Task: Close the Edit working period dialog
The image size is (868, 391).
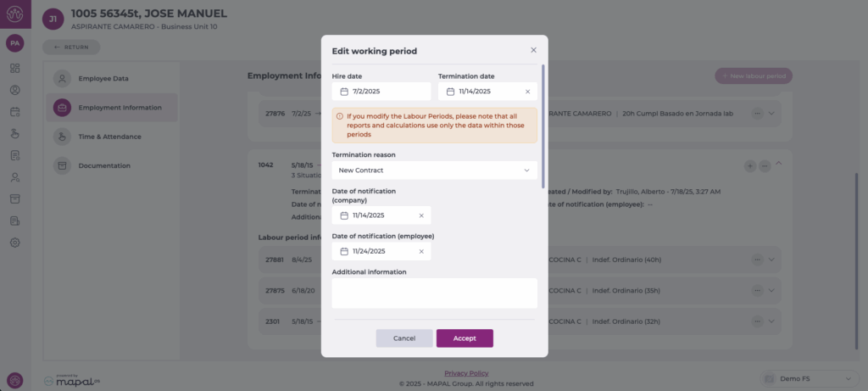Action: point(533,51)
